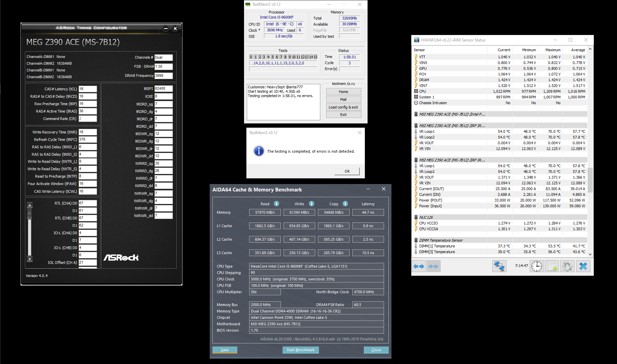
Task: Click the Refresh Cycle Time (tRFC) field
Action: click(x=88, y=140)
